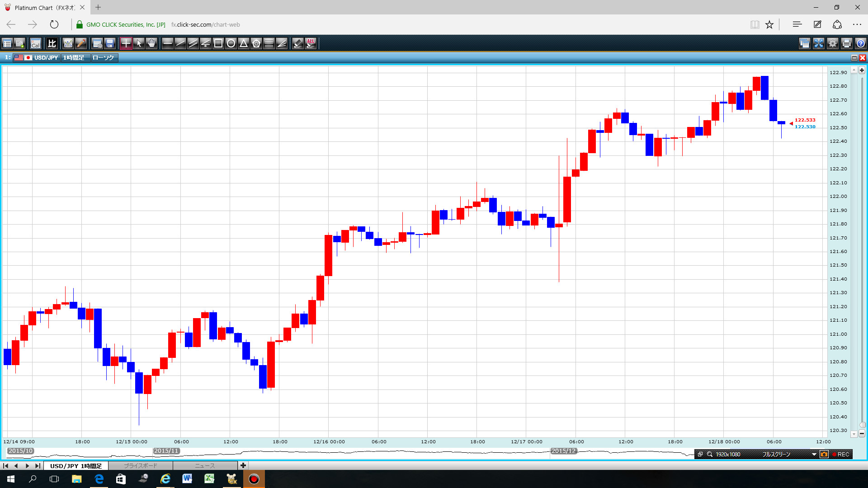The width and height of the screenshot is (868, 488).
Task: Switch to the プライスボード tab
Action: (140, 465)
